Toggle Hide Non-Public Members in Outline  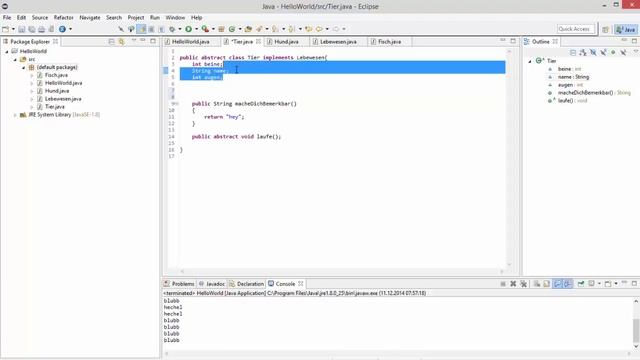613,53
